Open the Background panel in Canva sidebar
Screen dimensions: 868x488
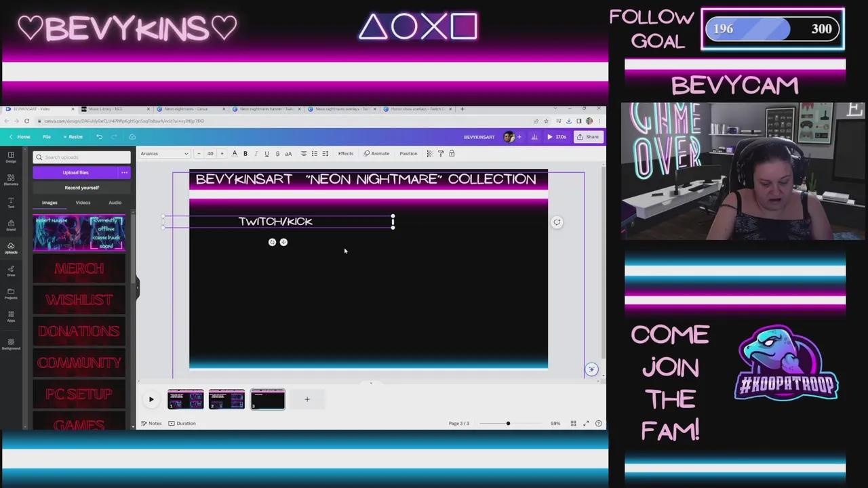[11, 344]
